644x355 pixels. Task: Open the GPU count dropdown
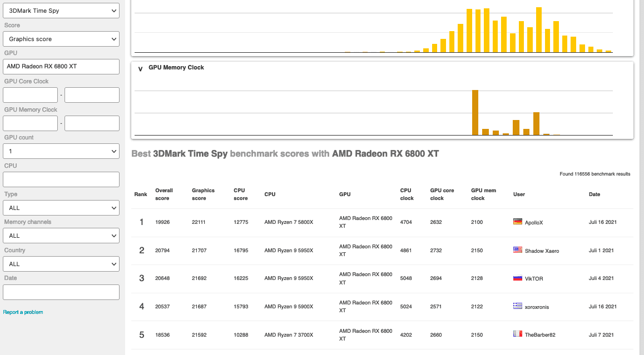[61, 151]
